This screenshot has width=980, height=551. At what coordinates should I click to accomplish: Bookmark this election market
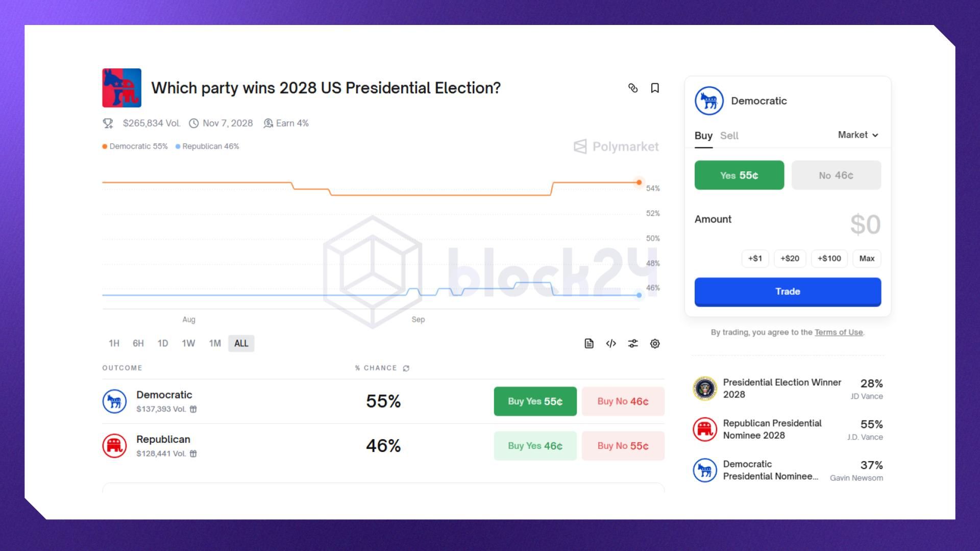[655, 88]
